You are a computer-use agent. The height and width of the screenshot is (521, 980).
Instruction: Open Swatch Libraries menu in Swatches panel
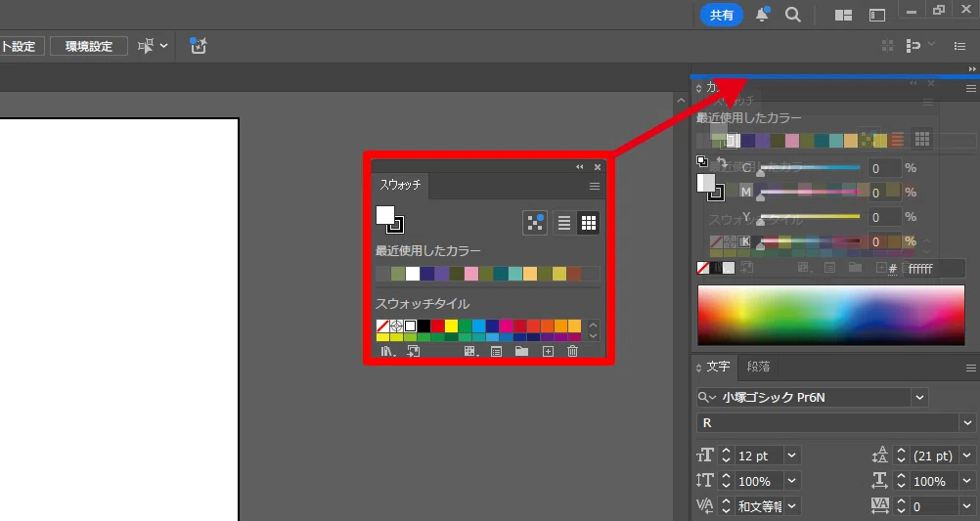coord(387,352)
